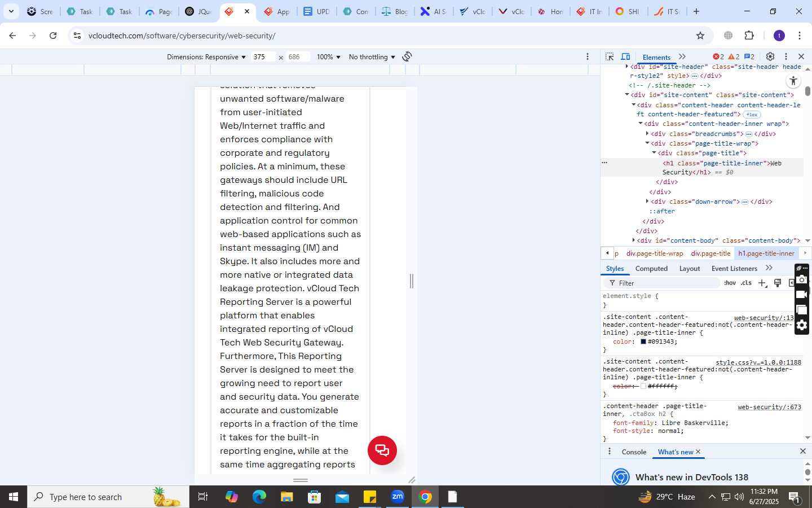Collapse the site-content div node
The image size is (812, 508).
pos(627,95)
